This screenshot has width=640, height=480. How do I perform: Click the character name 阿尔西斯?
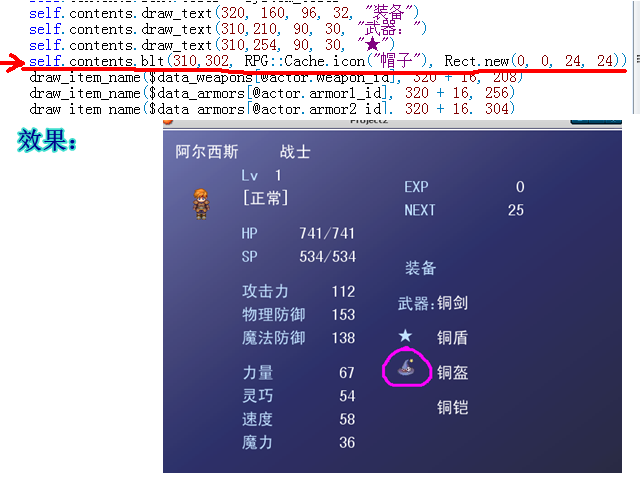click(207, 152)
